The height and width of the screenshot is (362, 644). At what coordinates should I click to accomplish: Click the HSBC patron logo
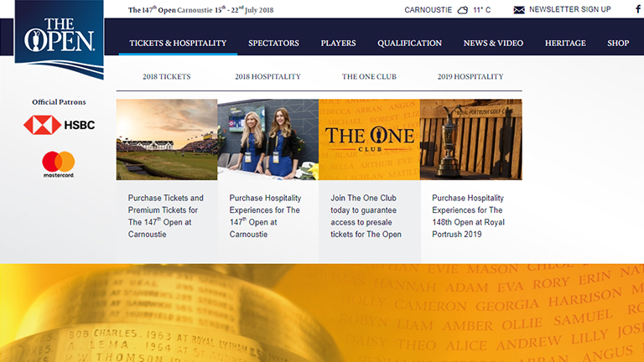pos(59,125)
